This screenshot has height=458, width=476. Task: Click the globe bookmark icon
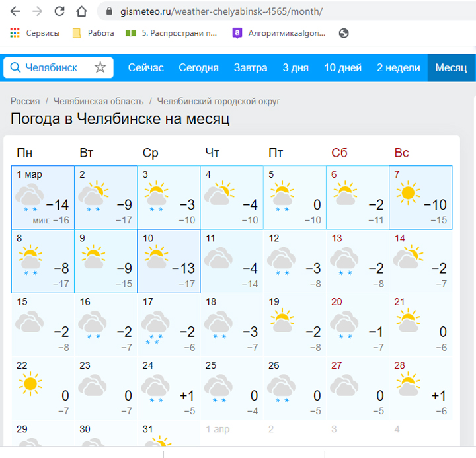pyautogui.click(x=344, y=33)
